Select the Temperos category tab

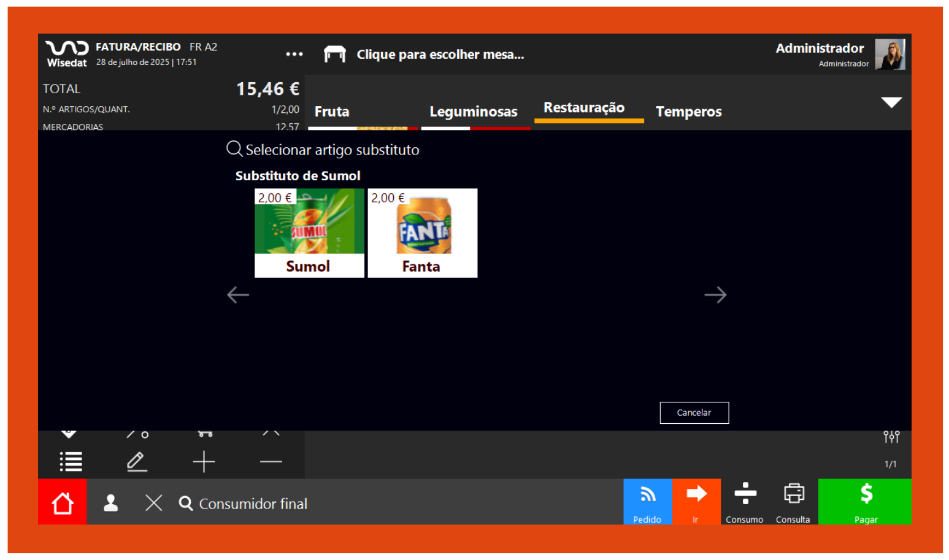click(688, 112)
